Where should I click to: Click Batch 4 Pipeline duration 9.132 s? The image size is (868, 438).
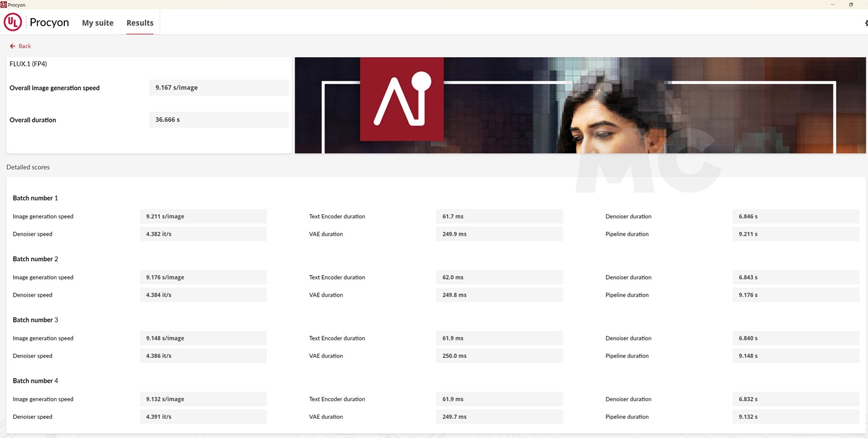tap(795, 417)
